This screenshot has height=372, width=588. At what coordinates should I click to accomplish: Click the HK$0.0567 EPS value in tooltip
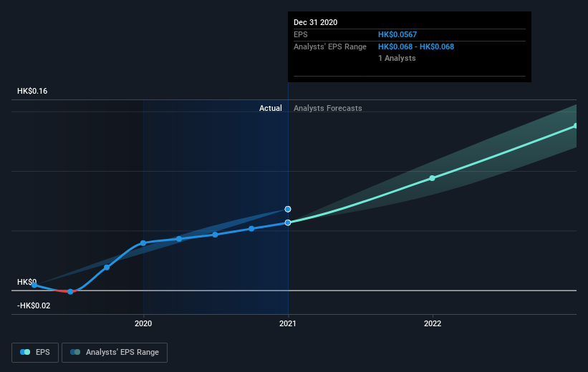pos(397,34)
